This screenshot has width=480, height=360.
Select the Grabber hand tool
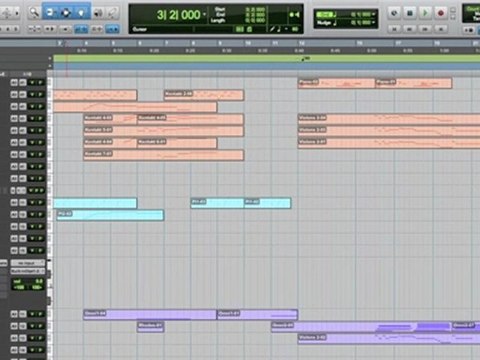pos(82,13)
